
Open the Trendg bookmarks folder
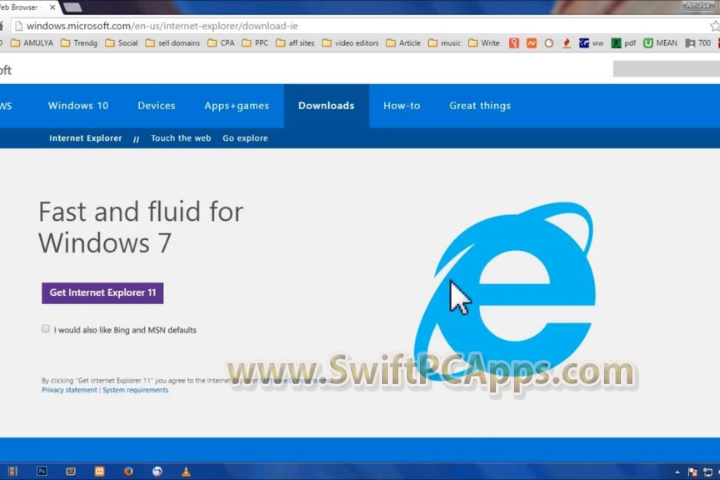(x=79, y=43)
